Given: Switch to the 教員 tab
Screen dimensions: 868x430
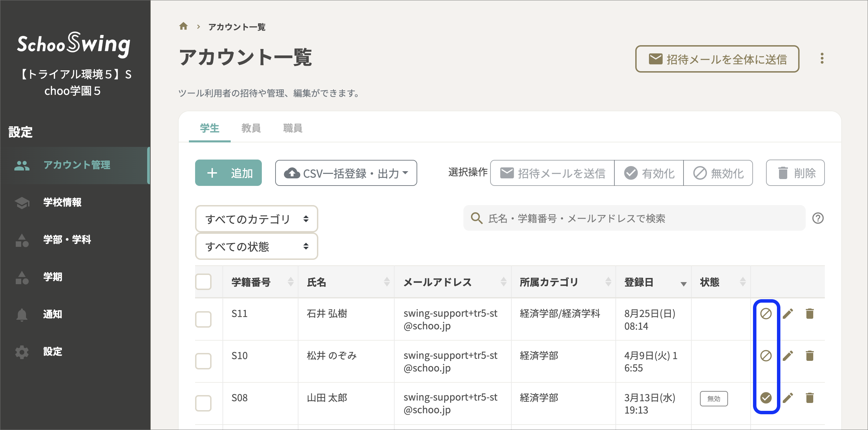Looking at the screenshot, I should click(x=251, y=128).
